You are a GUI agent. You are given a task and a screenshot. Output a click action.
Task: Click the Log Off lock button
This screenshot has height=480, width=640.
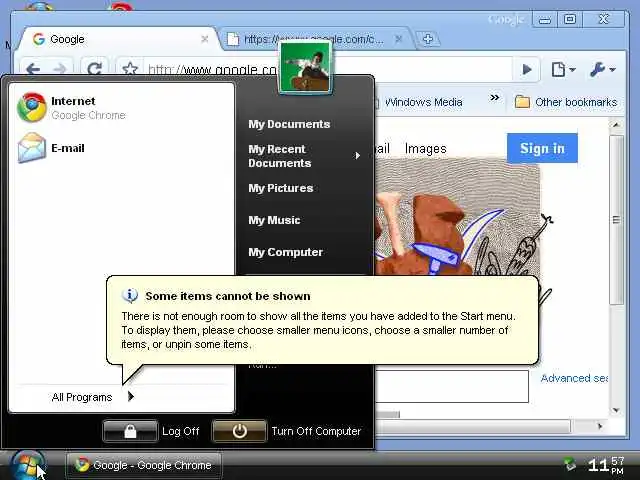tap(130, 431)
